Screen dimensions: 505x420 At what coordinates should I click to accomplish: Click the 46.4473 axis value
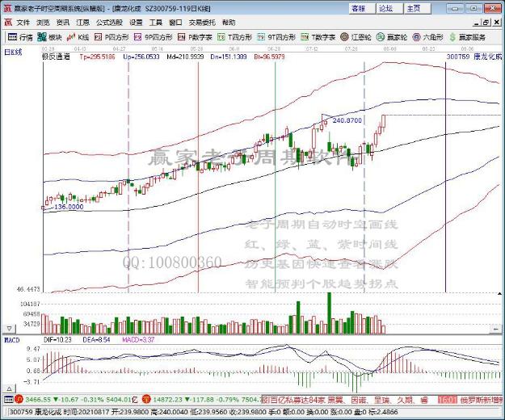pyautogui.click(x=28, y=289)
